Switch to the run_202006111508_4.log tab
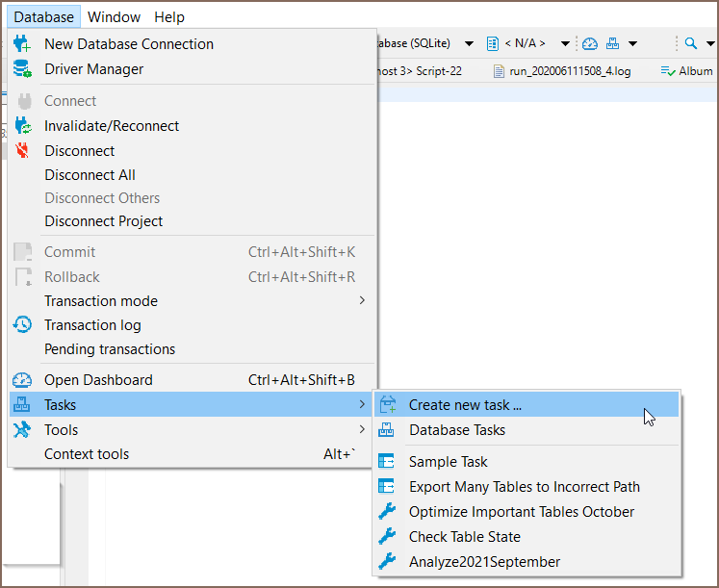The width and height of the screenshot is (719, 588). (x=570, y=71)
